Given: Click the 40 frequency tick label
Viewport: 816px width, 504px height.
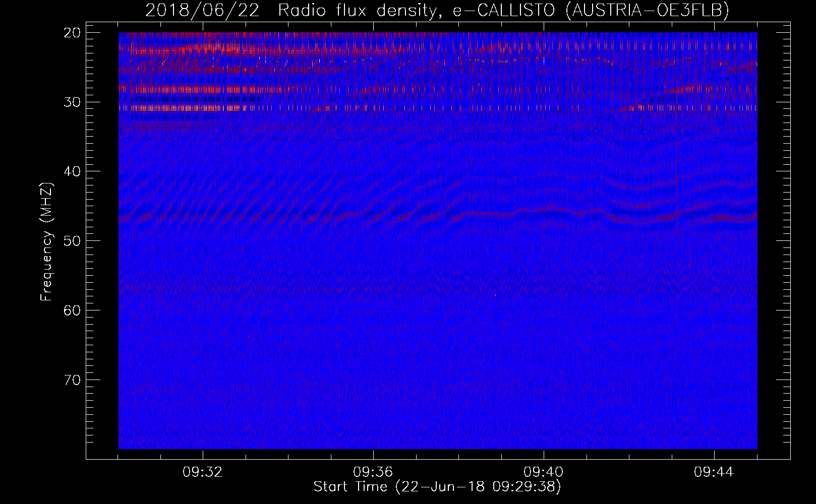Looking at the screenshot, I should tap(73, 171).
